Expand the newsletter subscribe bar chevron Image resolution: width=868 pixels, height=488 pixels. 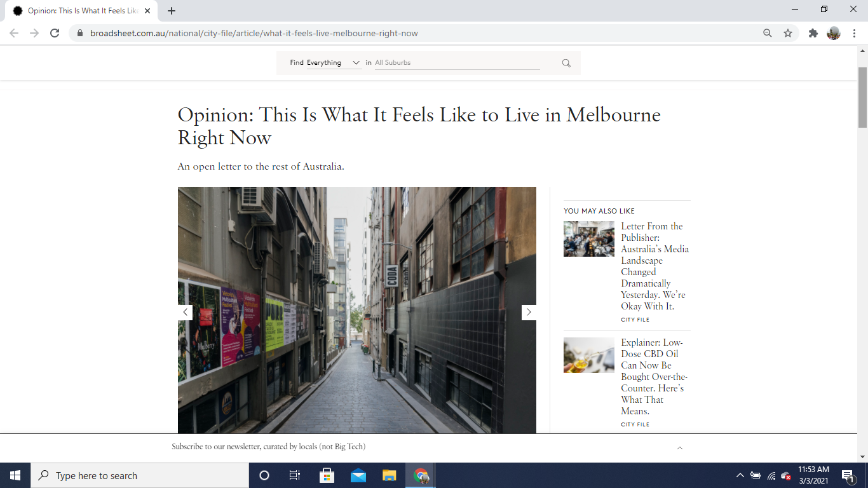click(679, 447)
